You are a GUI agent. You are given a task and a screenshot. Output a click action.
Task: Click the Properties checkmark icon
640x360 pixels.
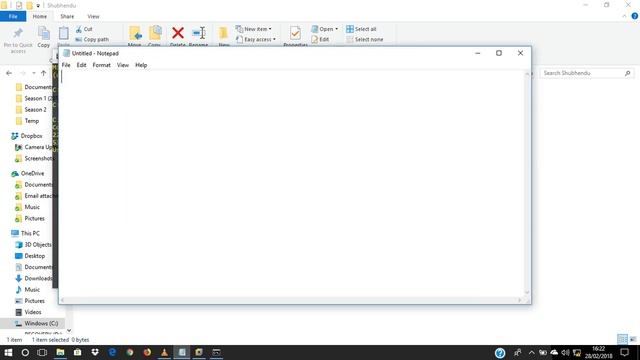click(x=295, y=33)
